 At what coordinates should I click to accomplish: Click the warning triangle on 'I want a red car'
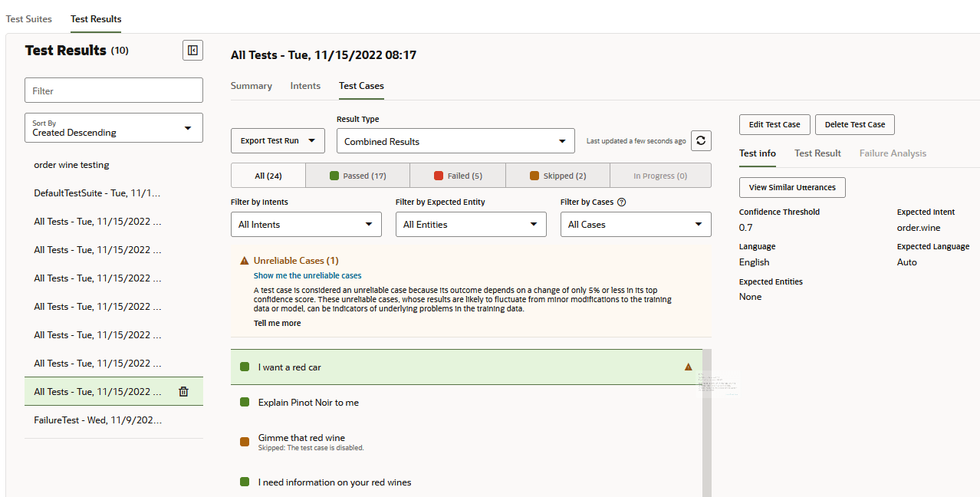688,367
